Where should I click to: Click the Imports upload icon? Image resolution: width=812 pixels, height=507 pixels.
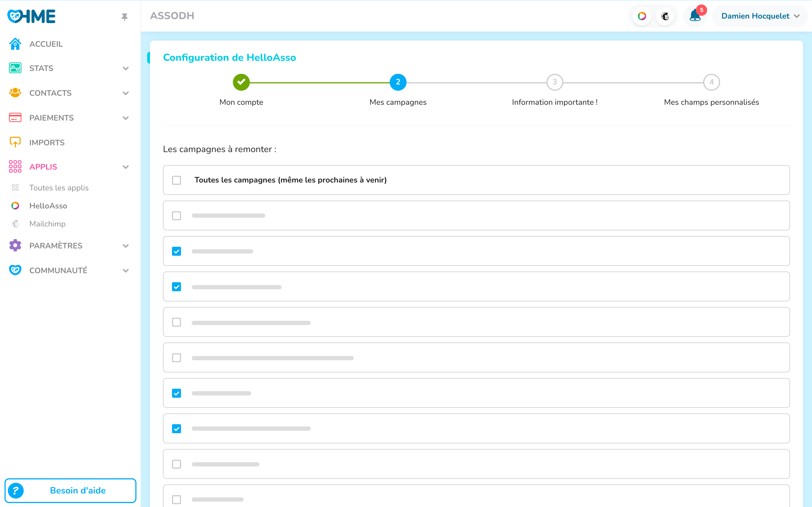pyautogui.click(x=15, y=142)
